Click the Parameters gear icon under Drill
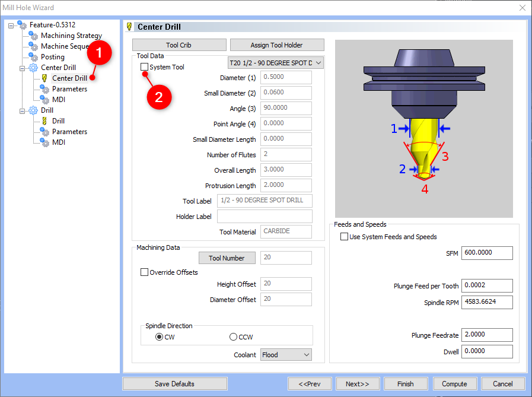Image resolution: width=532 pixels, height=397 pixels. pos(44,132)
